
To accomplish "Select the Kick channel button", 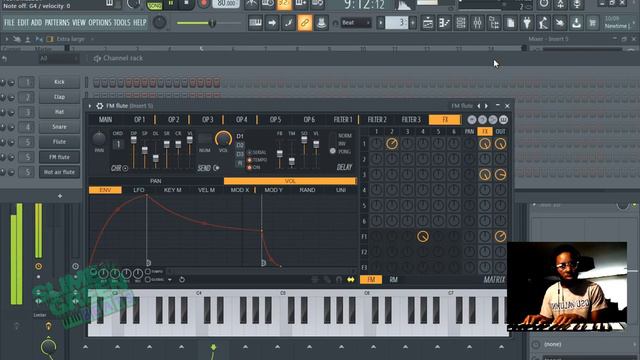I will 59,82.
